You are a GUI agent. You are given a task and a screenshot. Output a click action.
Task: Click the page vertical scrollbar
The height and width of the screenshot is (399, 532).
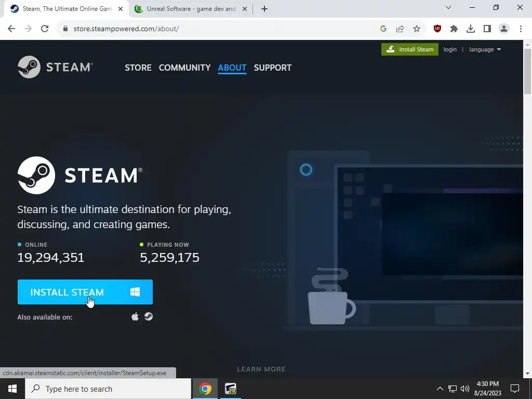pos(527,72)
